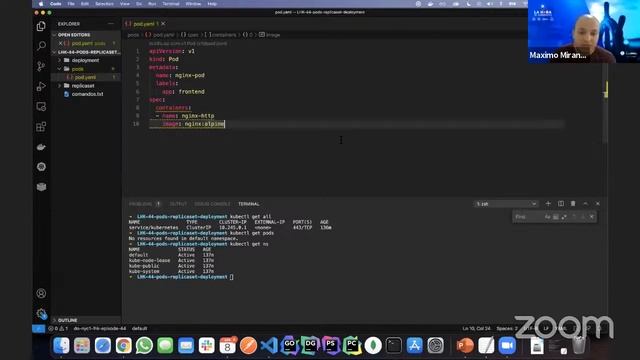The height and width of the screenshot is (360, 640).
Task: Open MongoDB Compass from the Dock
Action: [373, 346]
